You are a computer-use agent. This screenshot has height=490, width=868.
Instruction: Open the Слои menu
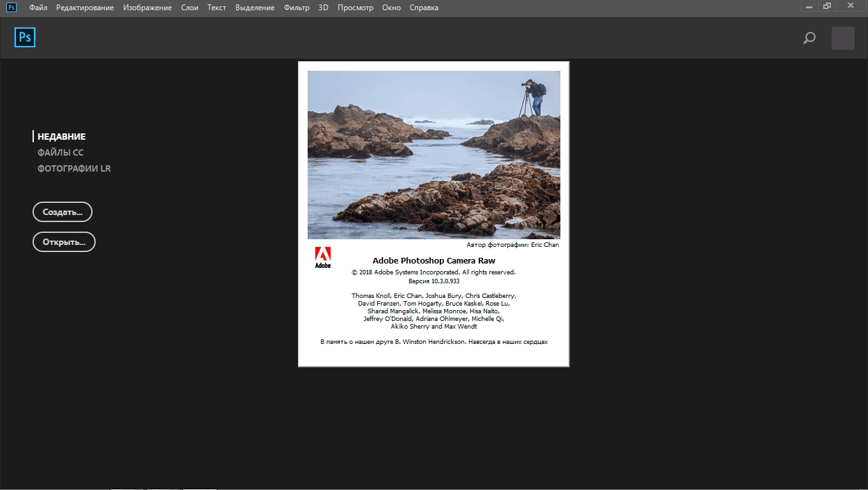point(190,8)
